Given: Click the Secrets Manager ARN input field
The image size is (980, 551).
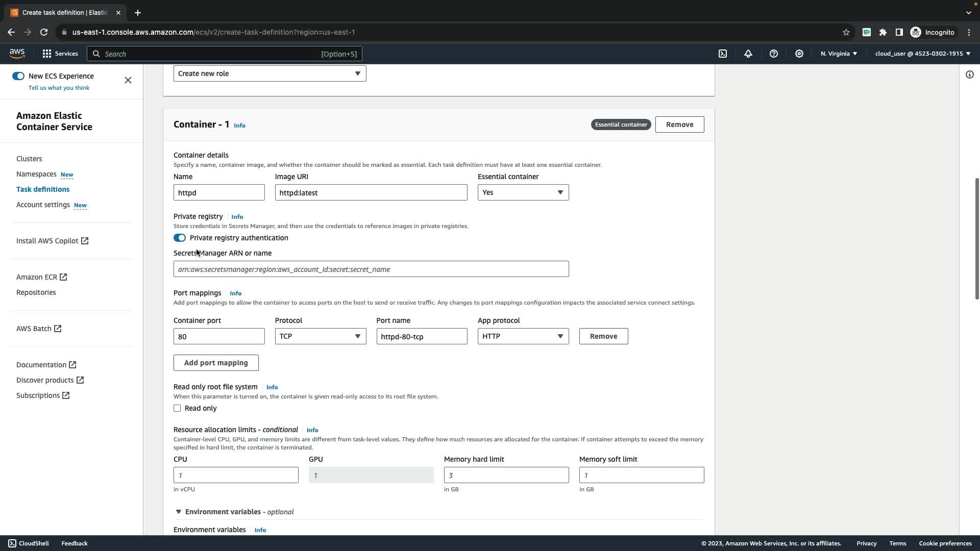Looking at the screenshot, I should click(371, 269).
